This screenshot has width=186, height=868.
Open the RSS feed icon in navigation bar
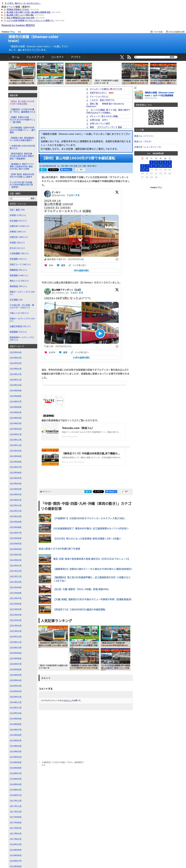pos(129,57)
